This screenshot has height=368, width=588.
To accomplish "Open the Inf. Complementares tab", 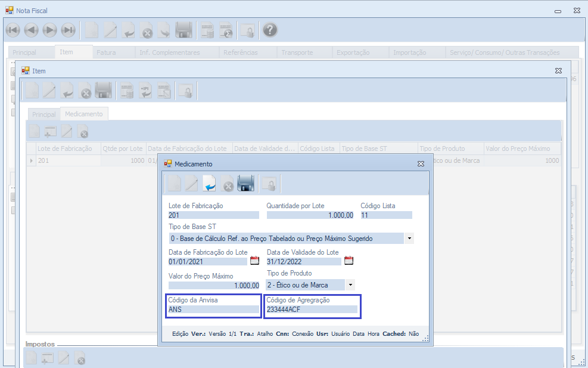I will pos(170,52).
